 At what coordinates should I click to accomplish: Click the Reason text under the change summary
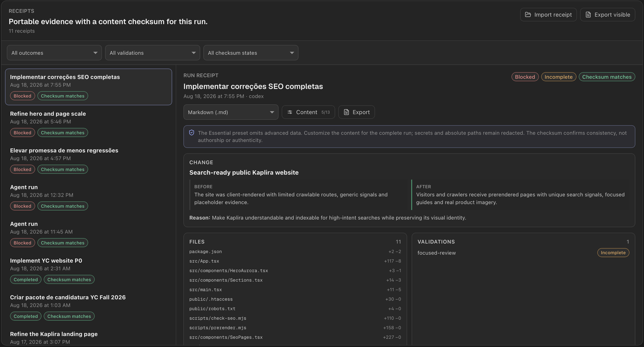328,218
